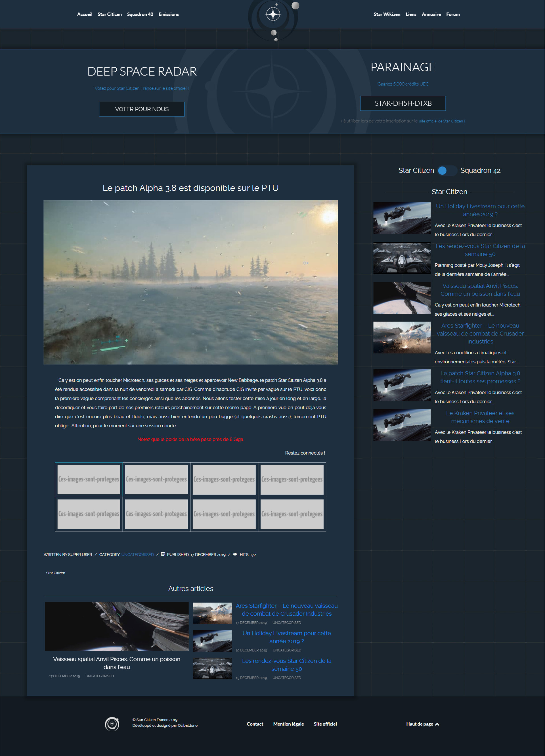Image resolution: width=545 pixels, height=756 pixels.
Task: Click the Haut de page chevron arrow
Action: point(437,724)
